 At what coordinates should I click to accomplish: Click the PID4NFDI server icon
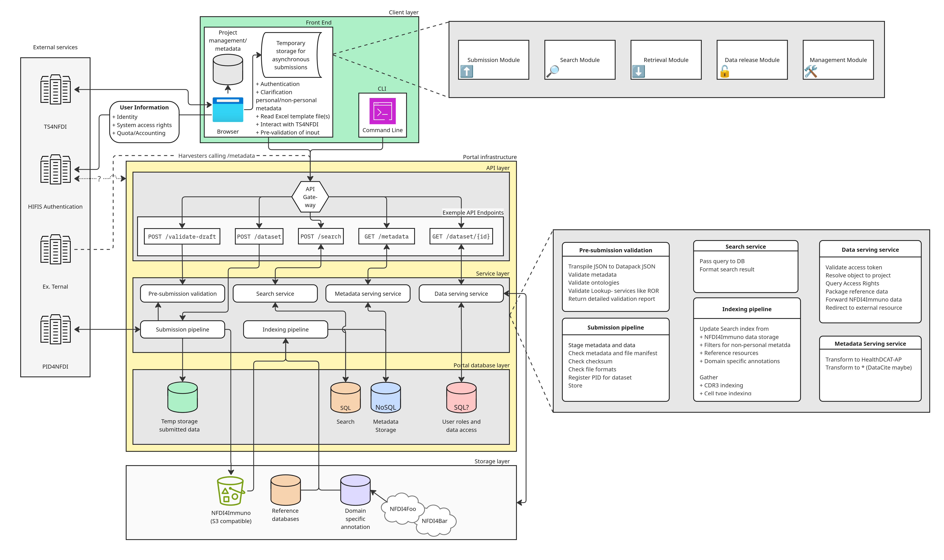[55, 329]
